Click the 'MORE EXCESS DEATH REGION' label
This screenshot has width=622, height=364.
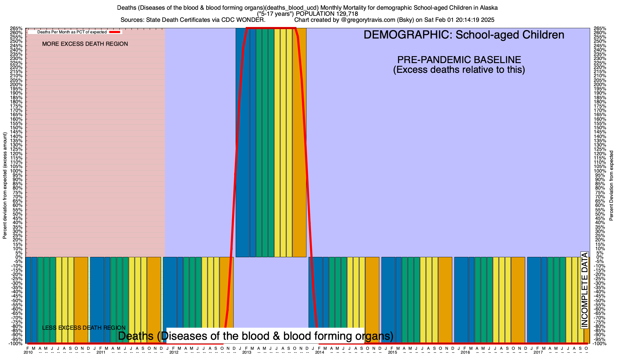(x=85, y=44)
